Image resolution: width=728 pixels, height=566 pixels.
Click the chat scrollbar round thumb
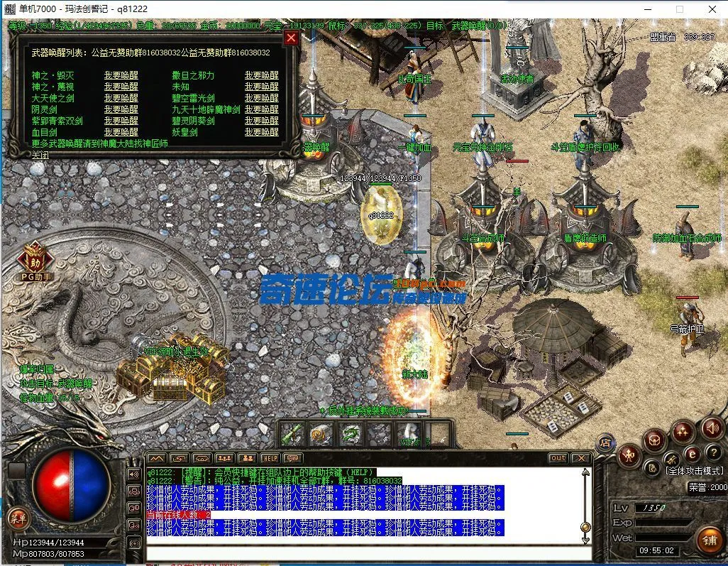click(x=585, y=527)
